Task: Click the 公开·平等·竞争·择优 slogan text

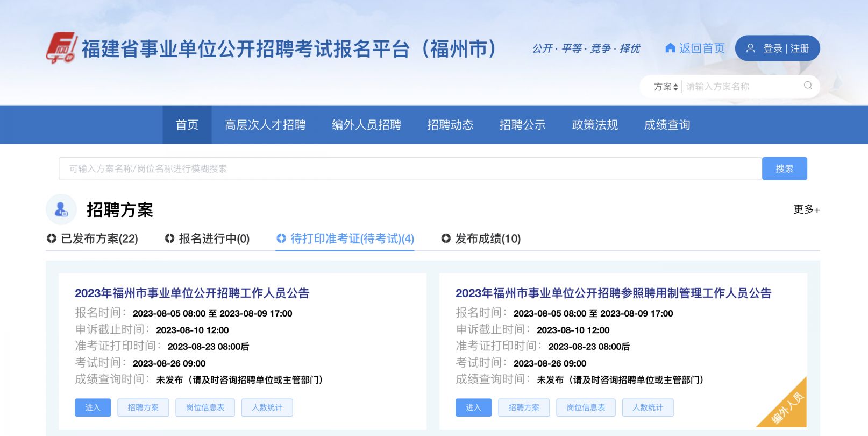Action: tap(586, 48)
